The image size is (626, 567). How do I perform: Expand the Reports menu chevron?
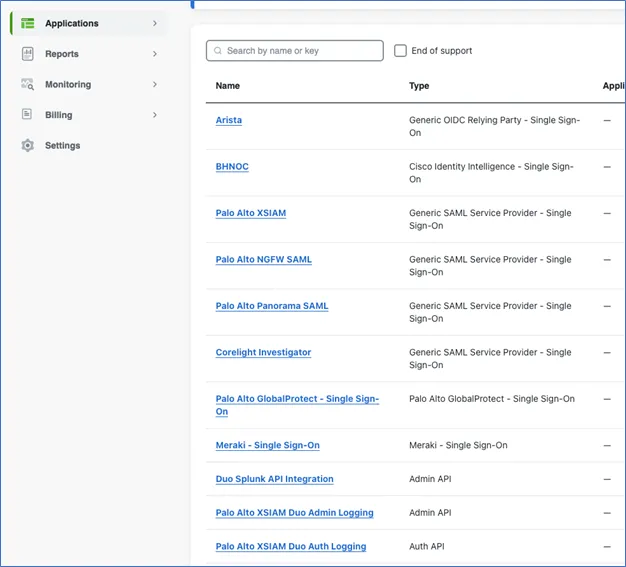tap(154, 54)
